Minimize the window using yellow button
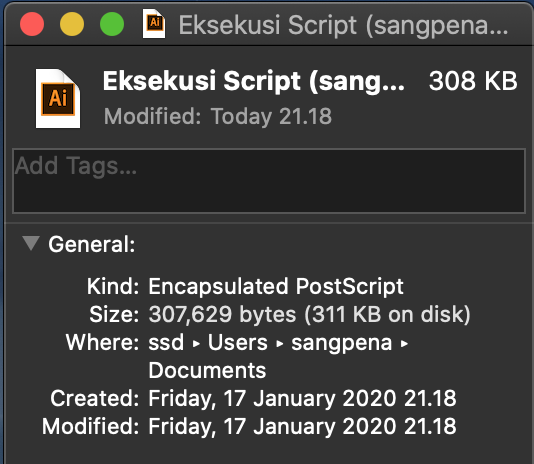The image size is (534, 464). click(72, 24)
